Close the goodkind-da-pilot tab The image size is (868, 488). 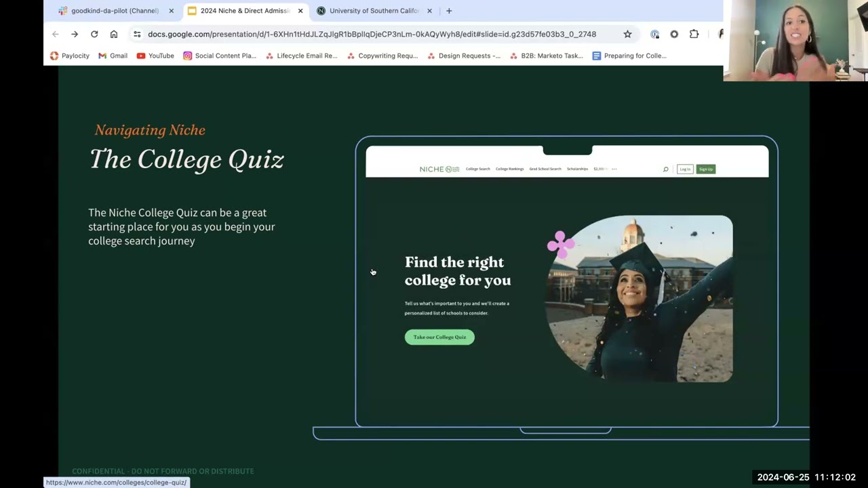point(171,11)
